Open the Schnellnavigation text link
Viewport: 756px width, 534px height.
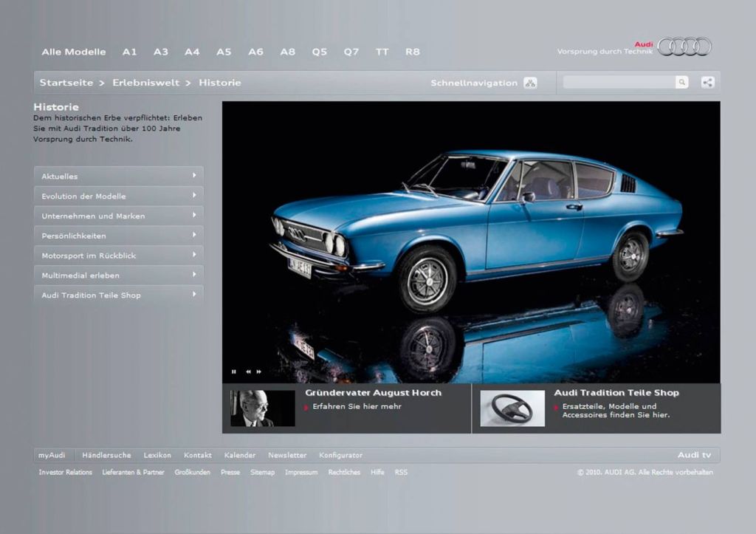coord(474,83)
